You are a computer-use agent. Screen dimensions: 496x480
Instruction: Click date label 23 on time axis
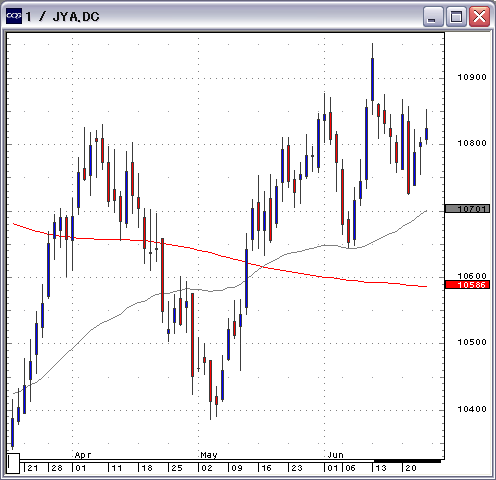pos(297,468)
